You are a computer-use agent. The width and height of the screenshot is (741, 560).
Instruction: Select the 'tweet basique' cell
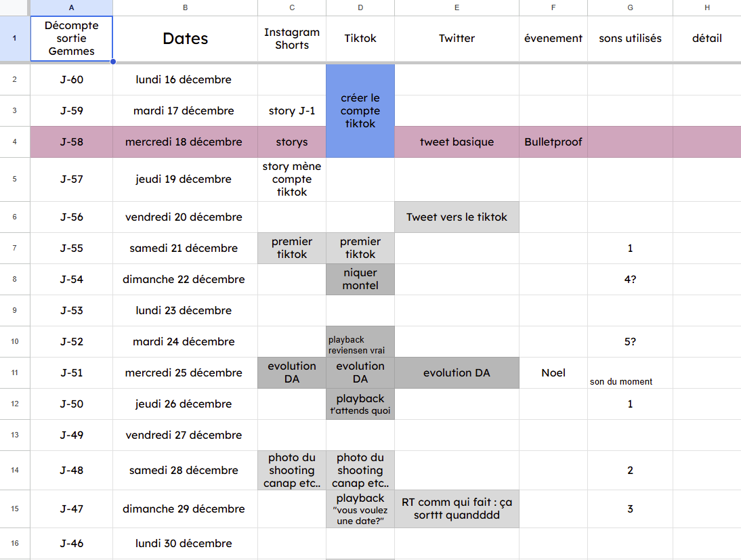[457, 142]
